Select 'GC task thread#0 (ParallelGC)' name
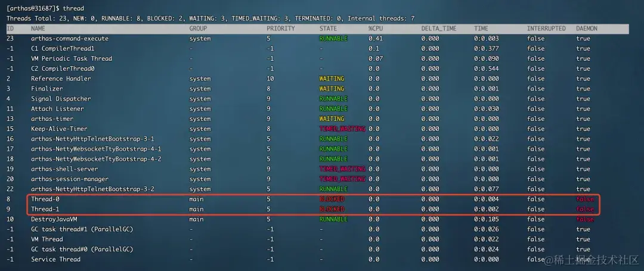The width and height of the screenshot is (644, 271). coord(82,250)
